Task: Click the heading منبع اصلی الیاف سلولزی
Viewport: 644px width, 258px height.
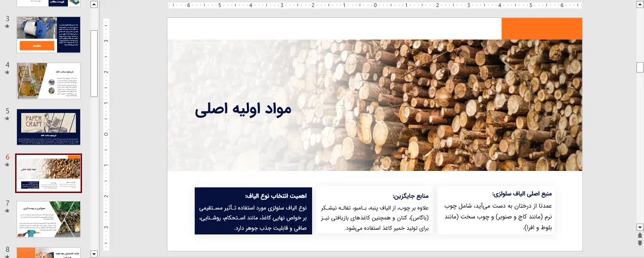Action: pyautogui.click(x=521, y=194)
